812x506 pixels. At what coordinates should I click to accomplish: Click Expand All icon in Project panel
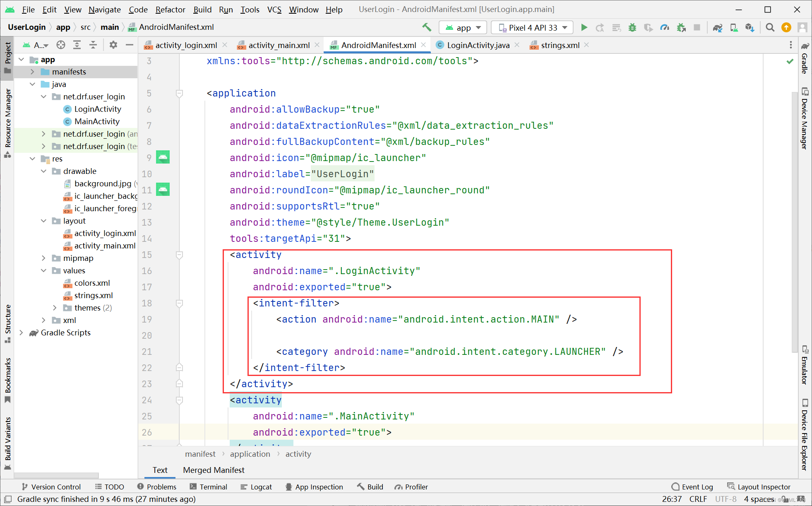point(77,45)
